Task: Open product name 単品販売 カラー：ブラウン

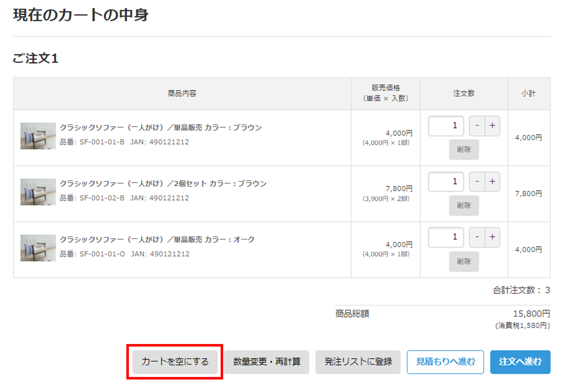Action: 161,127
